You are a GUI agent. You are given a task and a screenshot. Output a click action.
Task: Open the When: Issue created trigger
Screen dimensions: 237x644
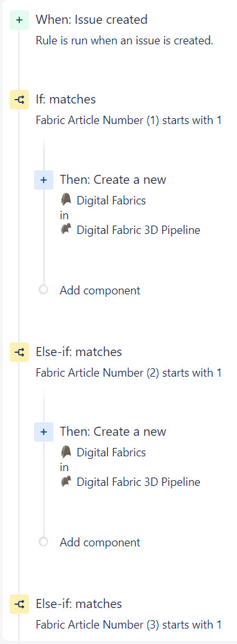click(92, 19)
